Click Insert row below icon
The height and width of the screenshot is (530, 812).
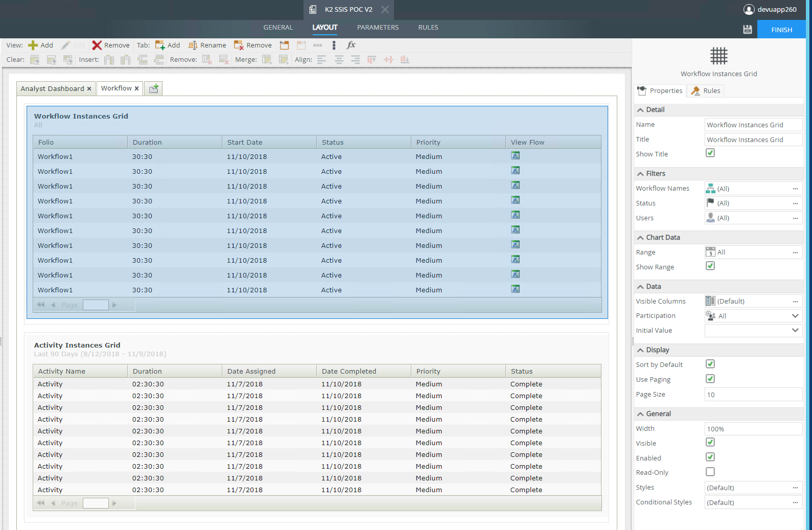pos(159,60)
